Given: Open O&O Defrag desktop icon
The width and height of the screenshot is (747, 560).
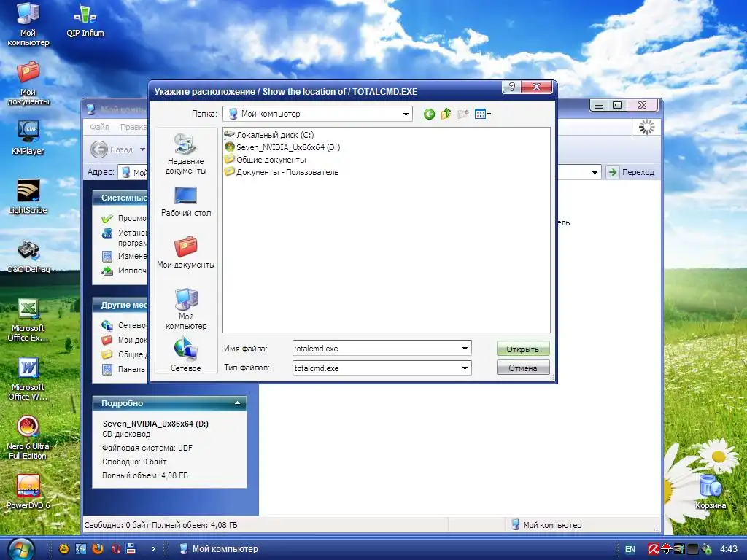Looking at the screenshot, I should pyautogui.click(x=28, y=256).
